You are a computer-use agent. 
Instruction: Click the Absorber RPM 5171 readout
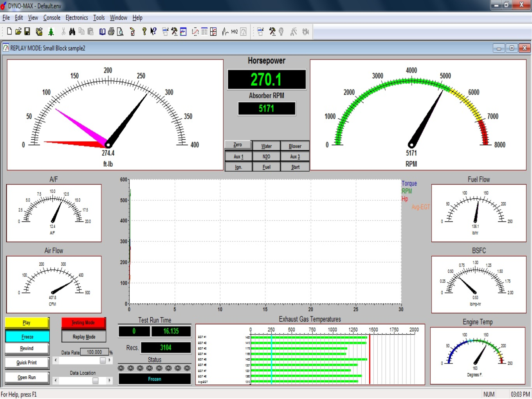(x=267, y=108)
